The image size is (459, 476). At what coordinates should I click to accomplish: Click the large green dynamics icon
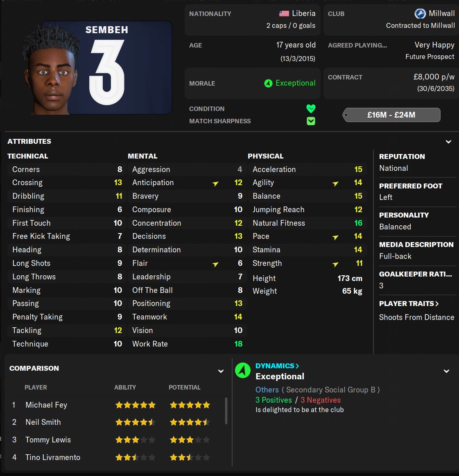[x=243, y=370]
